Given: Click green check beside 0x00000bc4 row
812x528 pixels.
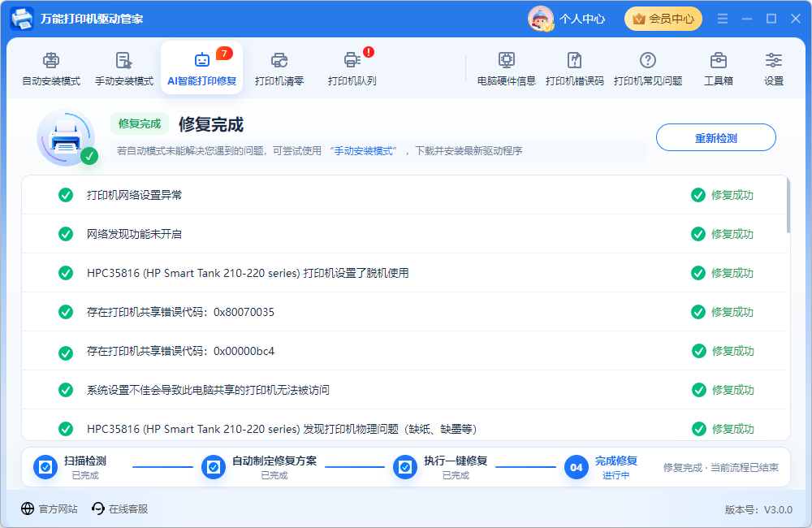Looking at the screenshot, I should click(x=66, y=353).
